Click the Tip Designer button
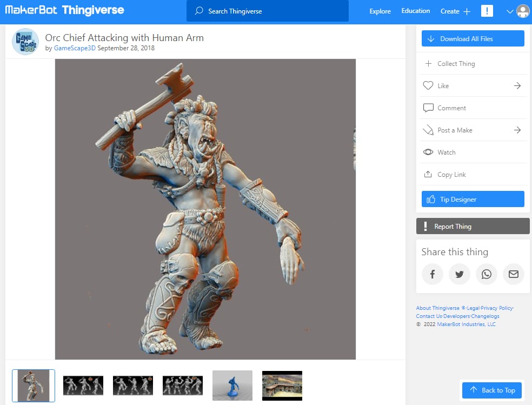532x405 pixels. click(473, 199)
